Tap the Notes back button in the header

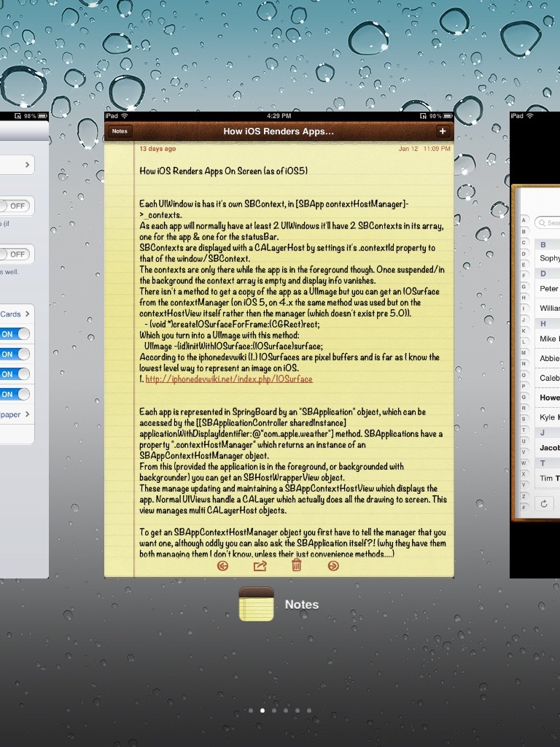(x=120, y=131)
